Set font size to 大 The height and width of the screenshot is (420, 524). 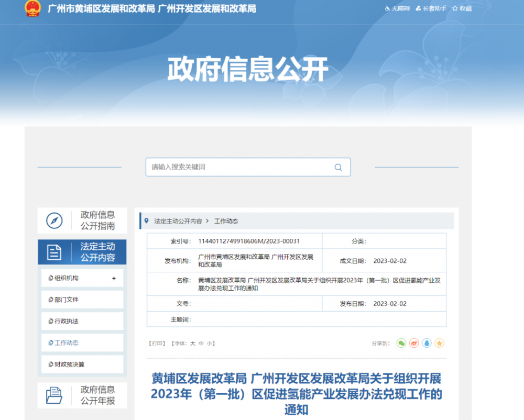192,344
